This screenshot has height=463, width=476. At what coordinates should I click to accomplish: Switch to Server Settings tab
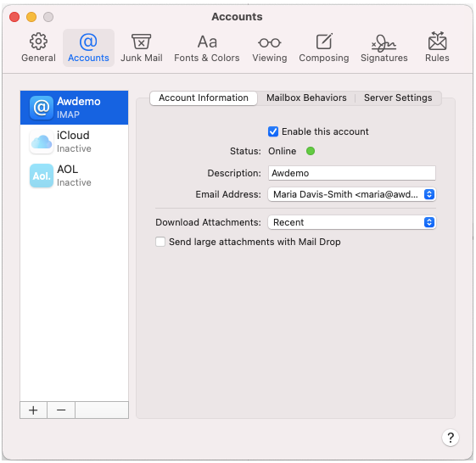click(398, 98)
